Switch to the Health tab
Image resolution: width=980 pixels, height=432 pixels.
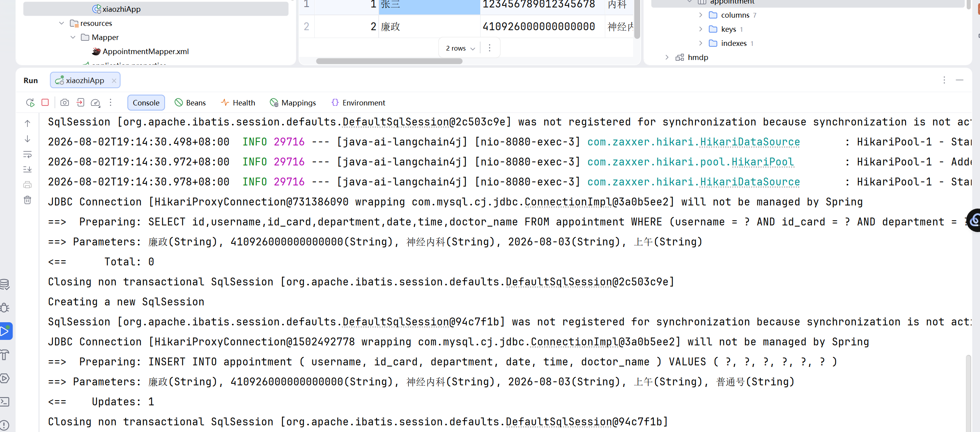(x=238, y=103)
